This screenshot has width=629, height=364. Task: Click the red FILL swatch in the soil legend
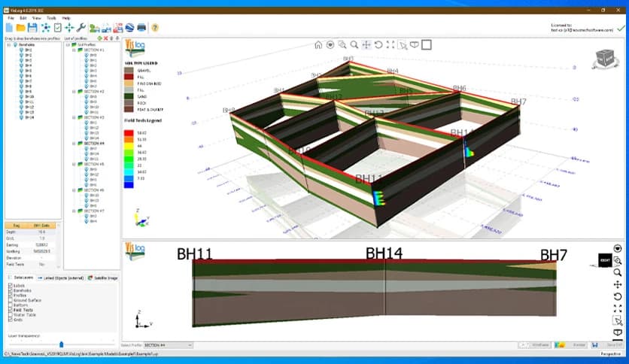(129, 77)
